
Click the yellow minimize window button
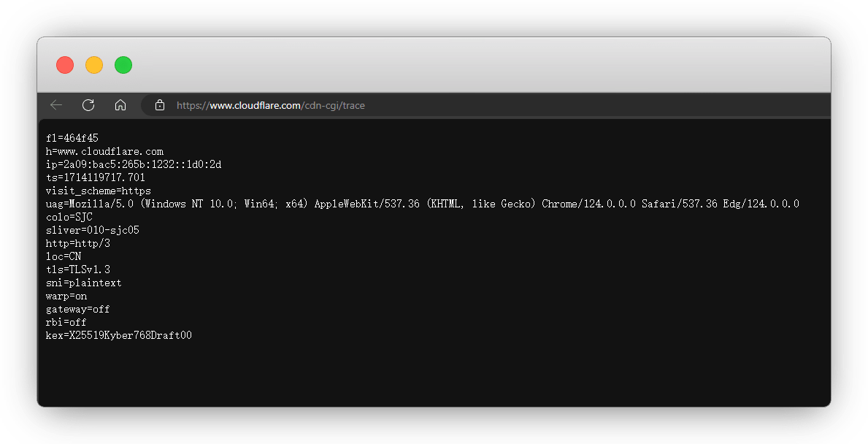coord(94,65)
